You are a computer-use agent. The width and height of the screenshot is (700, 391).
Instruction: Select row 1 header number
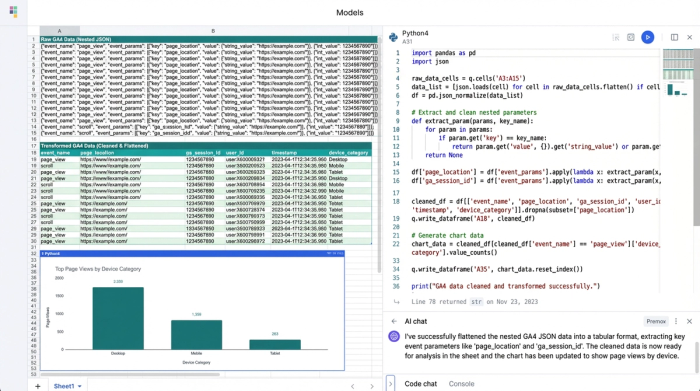point(33,39)
